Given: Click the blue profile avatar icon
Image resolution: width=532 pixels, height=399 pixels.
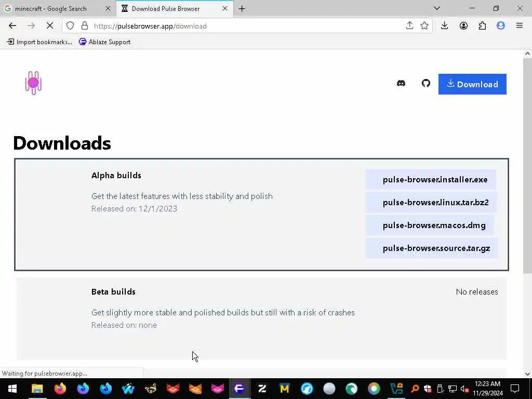Looking at the screenshot, I should pyautogui.click(x=501, y=26).
